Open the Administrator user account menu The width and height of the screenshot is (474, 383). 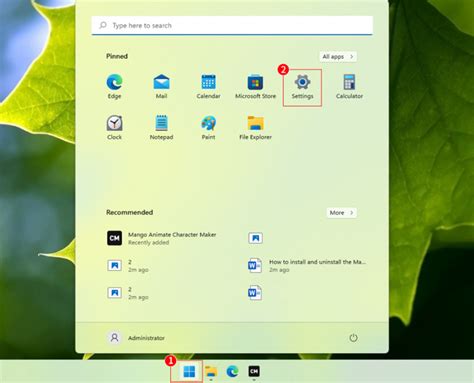[x=136, y=338]
